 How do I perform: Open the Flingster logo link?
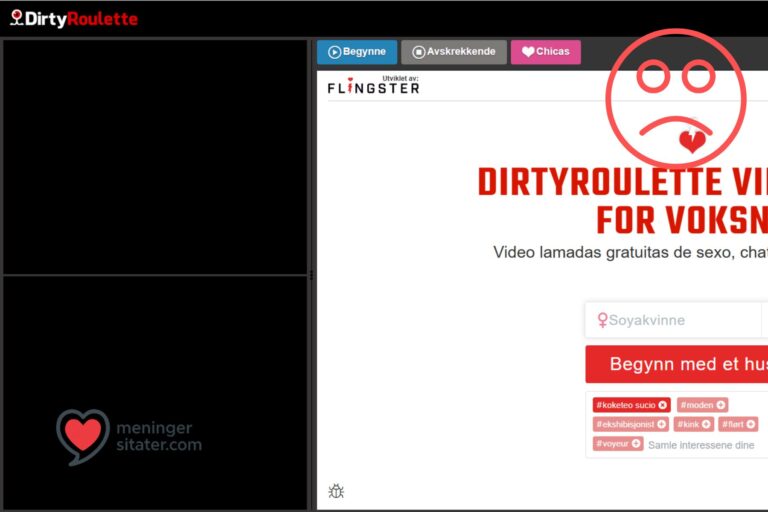[374, 86]
